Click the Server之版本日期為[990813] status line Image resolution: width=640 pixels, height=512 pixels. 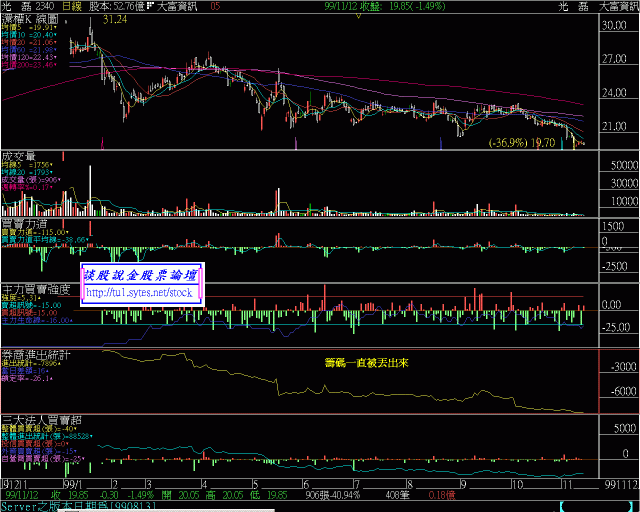[78, 507]
